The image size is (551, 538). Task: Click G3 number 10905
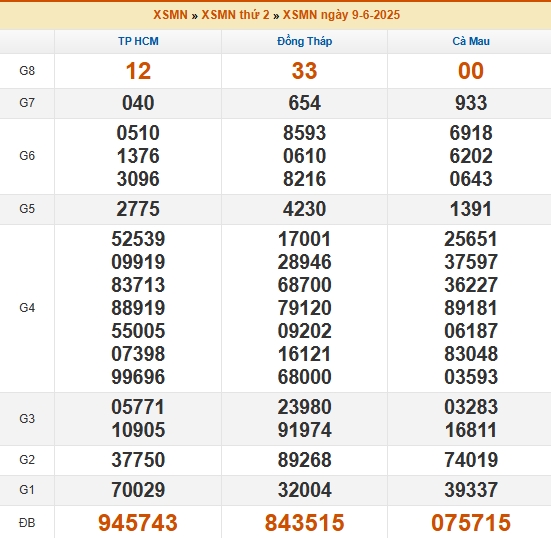point(138,430)
